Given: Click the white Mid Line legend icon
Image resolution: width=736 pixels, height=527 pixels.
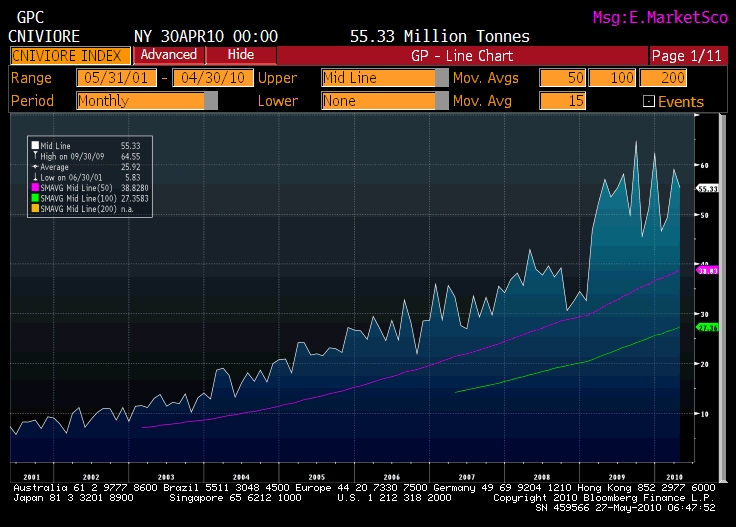Looking at the screenshot, I should [35, 146].
